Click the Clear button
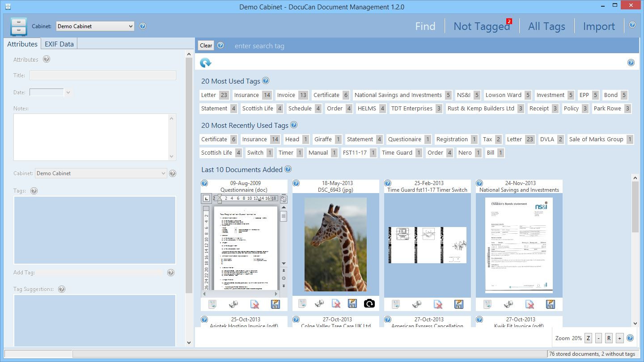Image resolution: width=644 pixels, height=362 pixels. (x=206, y=46)
